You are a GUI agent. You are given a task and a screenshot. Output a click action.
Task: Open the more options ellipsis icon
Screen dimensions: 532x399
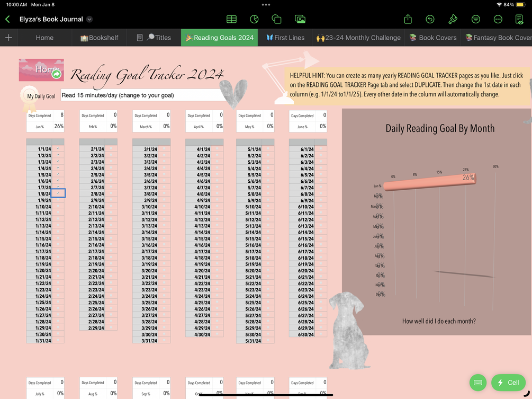[498, 20]
